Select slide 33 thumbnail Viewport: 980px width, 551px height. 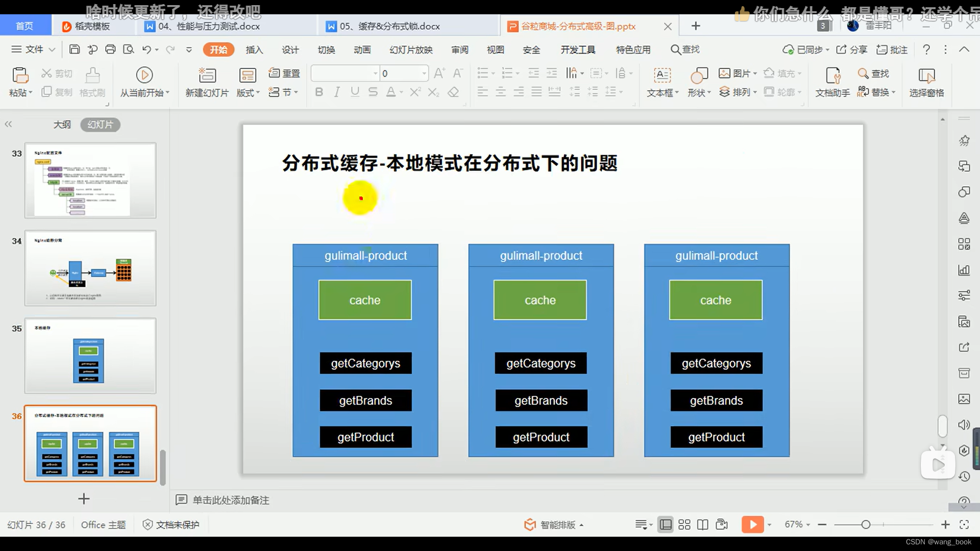click(x=90, y=181)
